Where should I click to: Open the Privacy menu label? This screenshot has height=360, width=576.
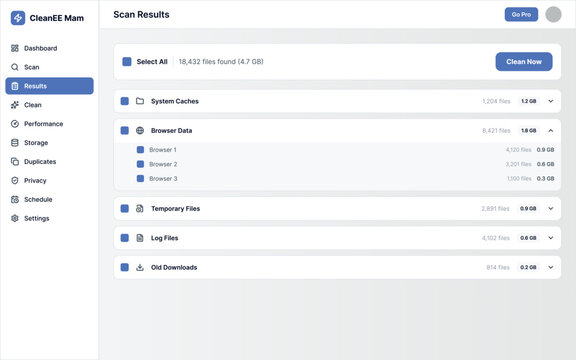35,181
